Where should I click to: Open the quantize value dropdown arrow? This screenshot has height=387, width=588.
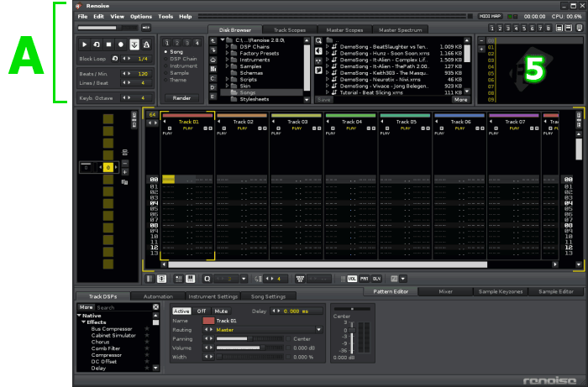[244, 279]
